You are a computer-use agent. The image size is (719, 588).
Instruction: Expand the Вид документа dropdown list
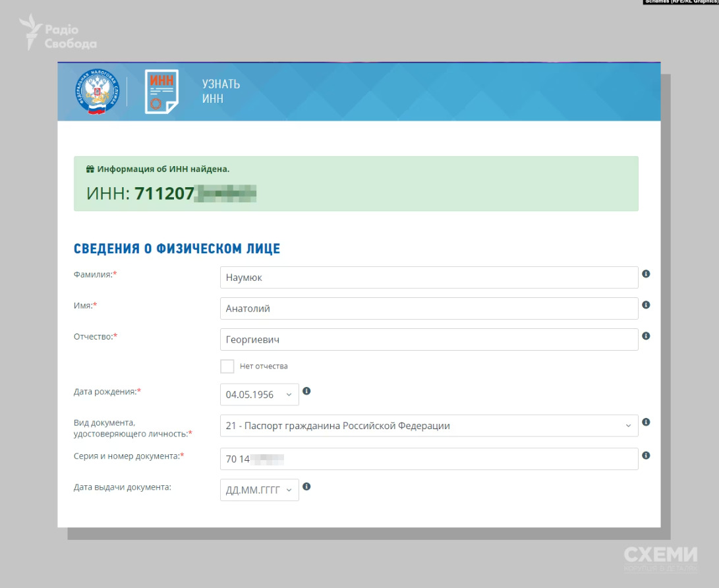coord(428,426)
